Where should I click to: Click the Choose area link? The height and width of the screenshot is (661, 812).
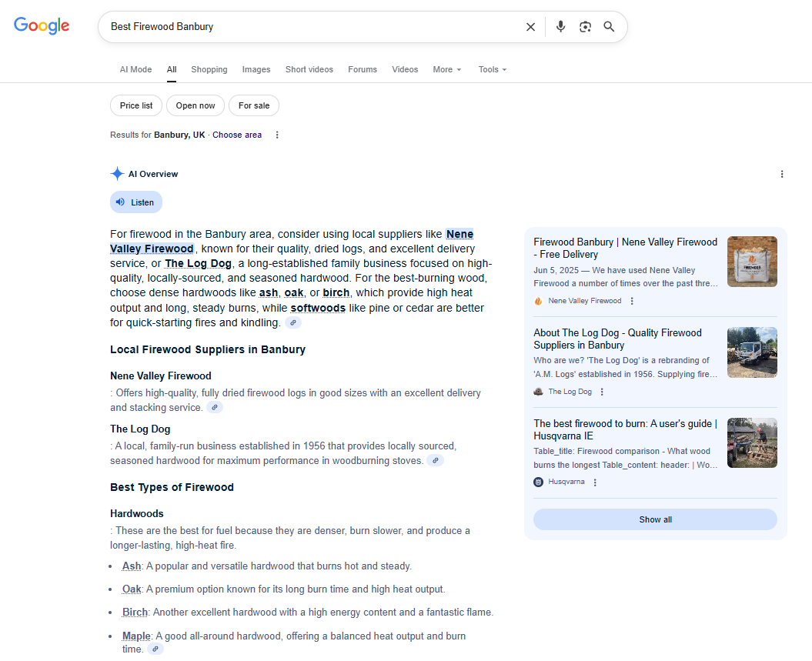pyautogui.click(x=237, y=135)
